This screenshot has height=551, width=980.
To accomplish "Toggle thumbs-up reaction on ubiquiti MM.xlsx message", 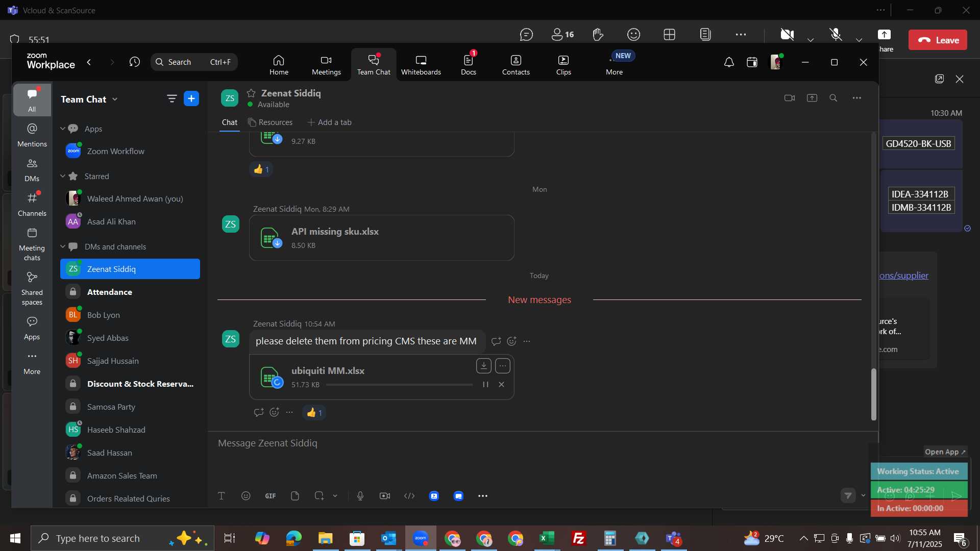I will [314, 413].
